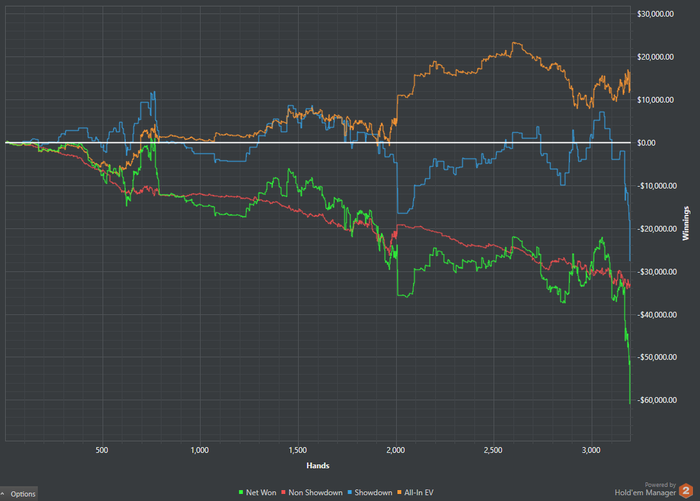Image resolution: width=700 pixels, height=501 pixels.
Task: Click the $20,000.00 axis label
Action: pyautogui.click(x=655, y=57)
